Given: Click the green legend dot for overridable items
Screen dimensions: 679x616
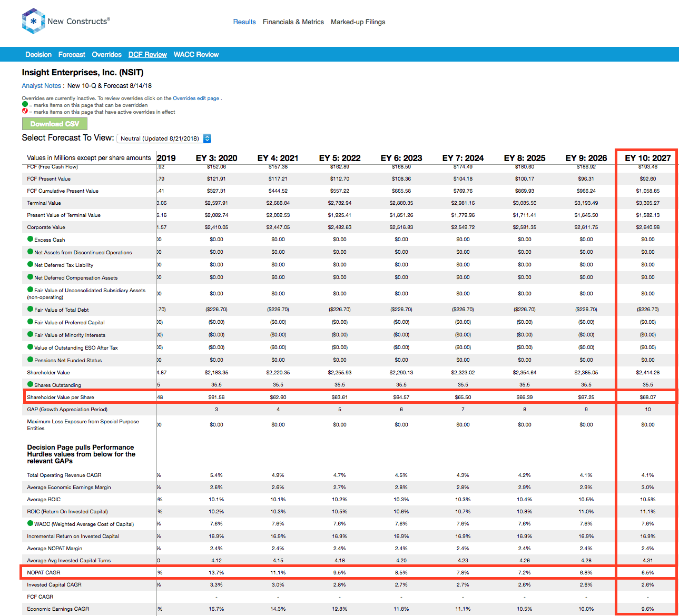Looking at the screenshot, I should (25, 104).
